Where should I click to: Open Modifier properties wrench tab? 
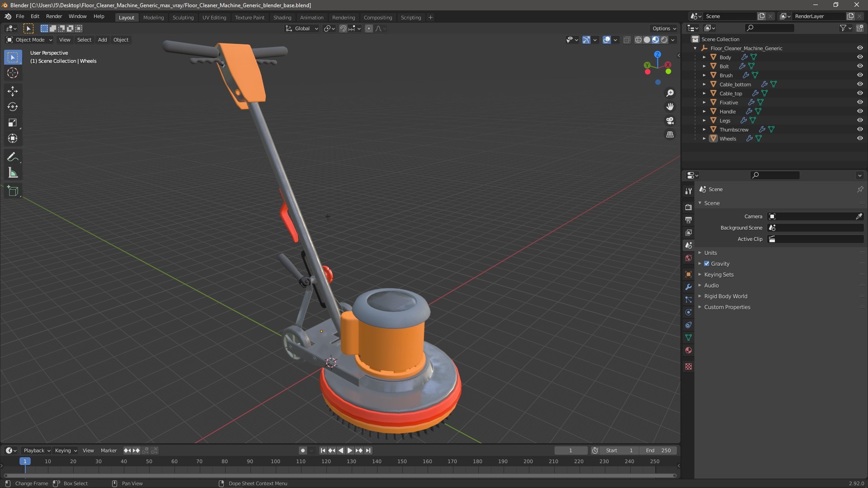point(689,287)
